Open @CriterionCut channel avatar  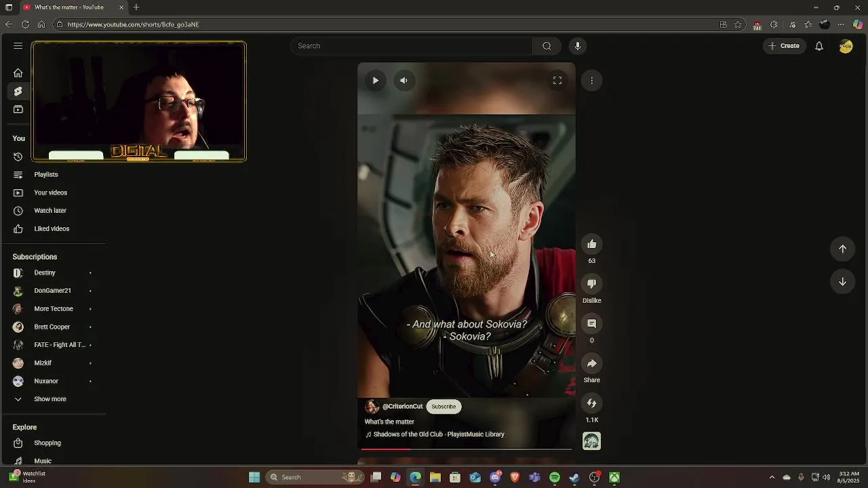tap(372, 407)
